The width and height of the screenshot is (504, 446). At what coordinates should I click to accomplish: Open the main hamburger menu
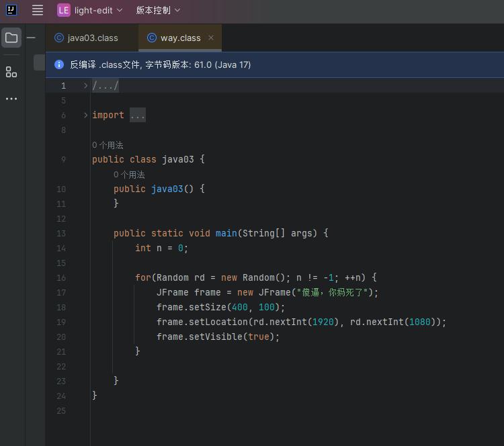coord(38,10)
